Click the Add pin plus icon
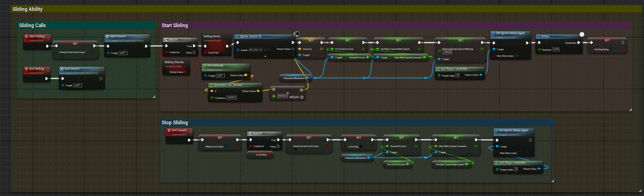 pyautogui.click(x=302, y=97)
